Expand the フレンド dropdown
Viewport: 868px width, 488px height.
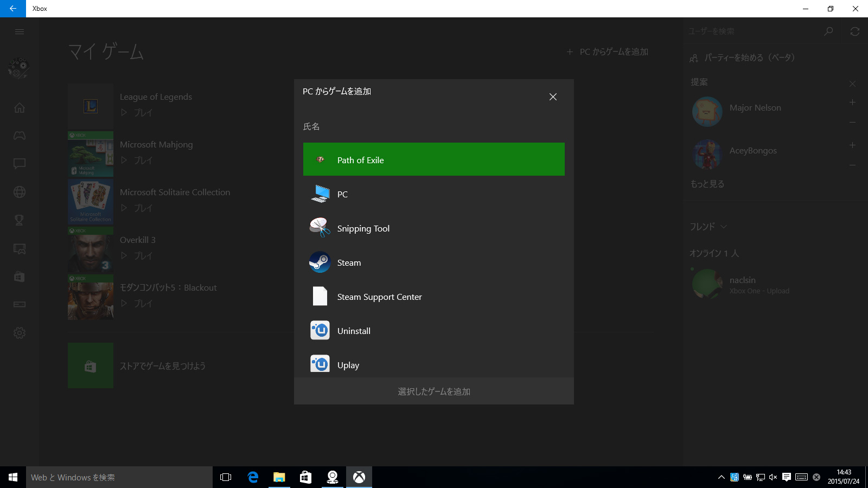pos(708,227)
